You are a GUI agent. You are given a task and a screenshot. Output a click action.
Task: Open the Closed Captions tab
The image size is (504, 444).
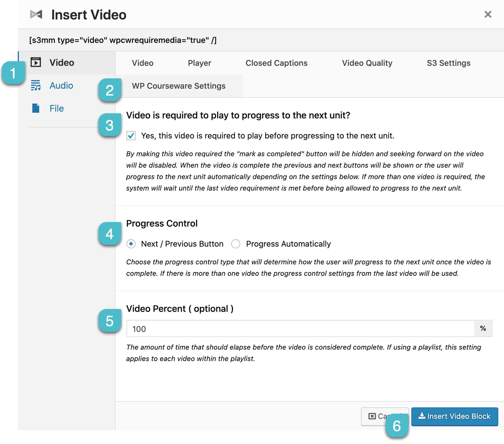[x=276, y=63]
